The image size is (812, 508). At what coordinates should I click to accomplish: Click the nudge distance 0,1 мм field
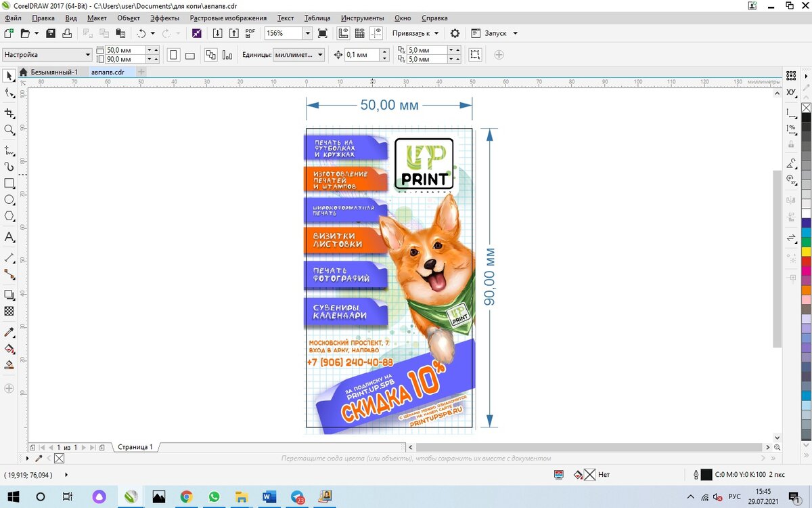(362, 55)
